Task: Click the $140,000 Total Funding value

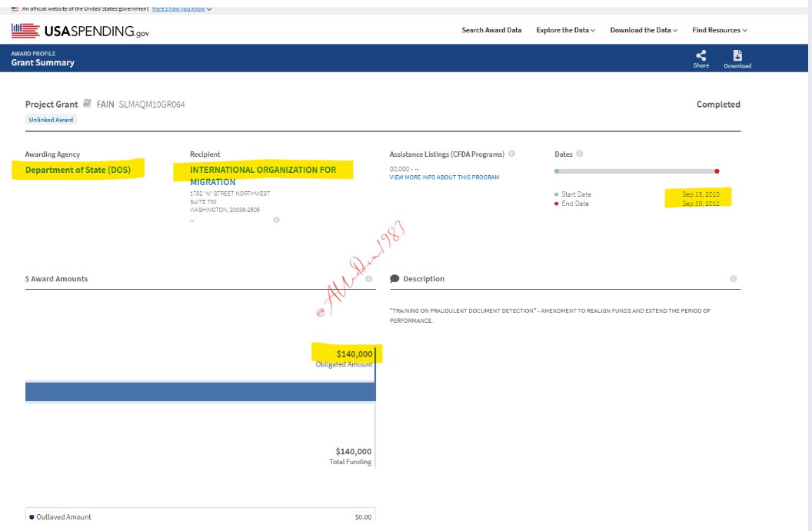Action: 353,451
